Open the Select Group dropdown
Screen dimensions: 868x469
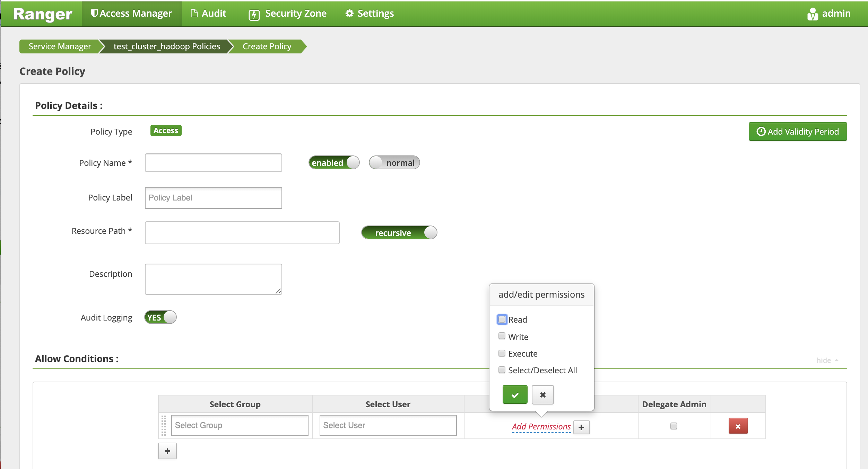coord(240,425)
